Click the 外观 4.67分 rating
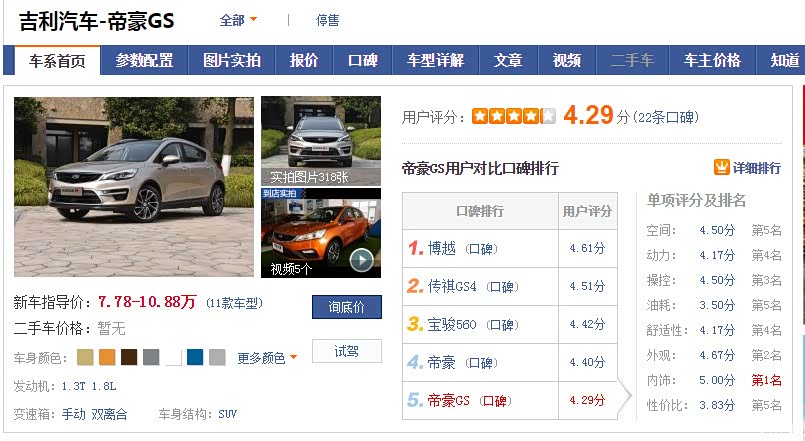 tap(717, 355)
